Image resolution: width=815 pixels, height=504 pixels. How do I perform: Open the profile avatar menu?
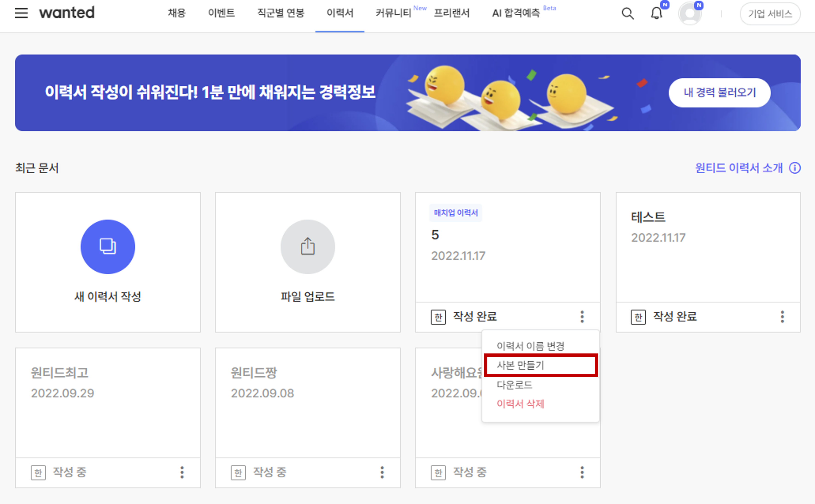pos(690,14)
